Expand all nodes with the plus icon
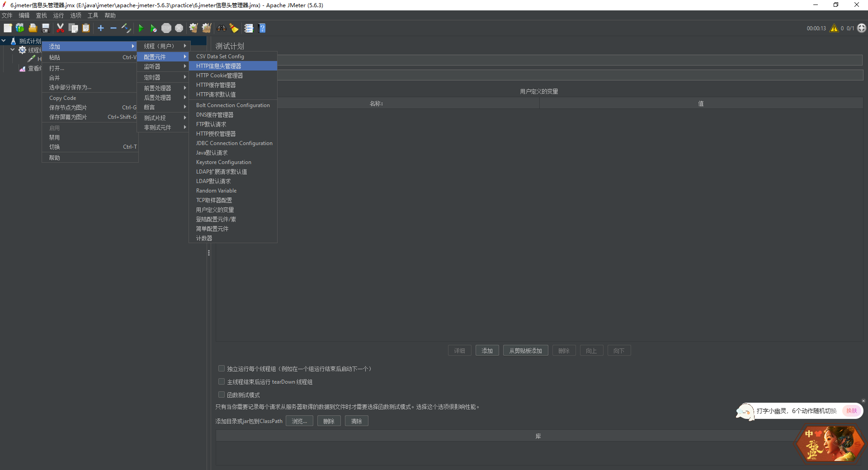The width and height of the screenshot is (868, 470). pos(101,28)
